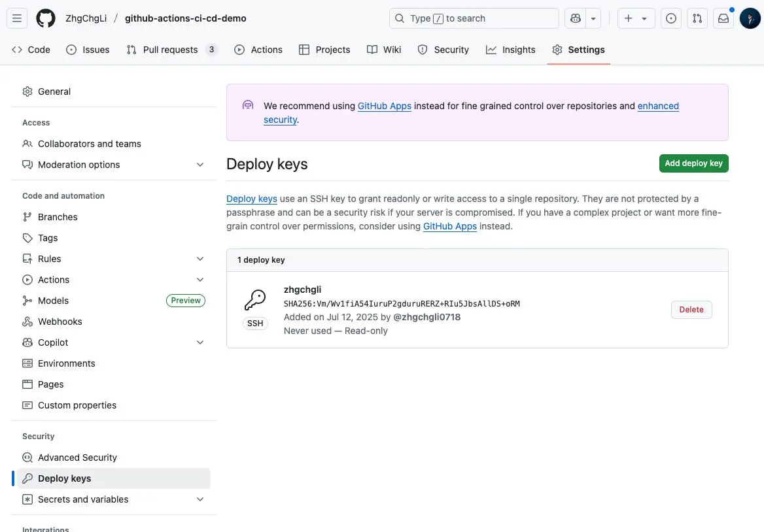Delete the zhgchgli deploy key
The width and height of the screenshot is (764, 532).
click(691, 310)
